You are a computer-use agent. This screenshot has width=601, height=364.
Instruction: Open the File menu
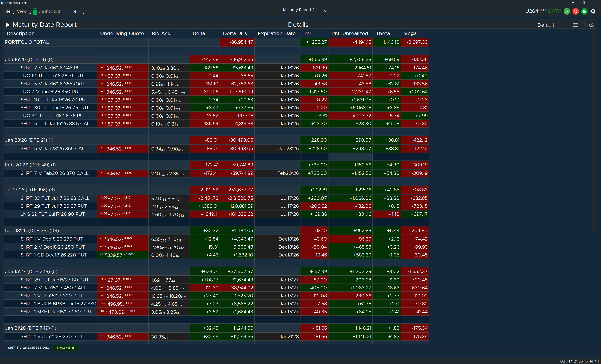[7, 11]
